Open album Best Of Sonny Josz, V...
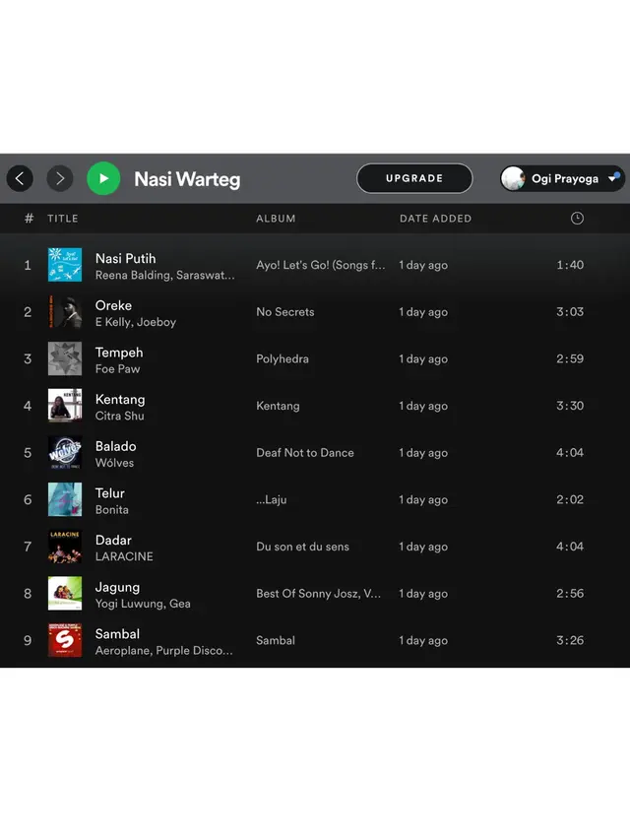Screen dimensions: 630x840 [x=318, y=594]
